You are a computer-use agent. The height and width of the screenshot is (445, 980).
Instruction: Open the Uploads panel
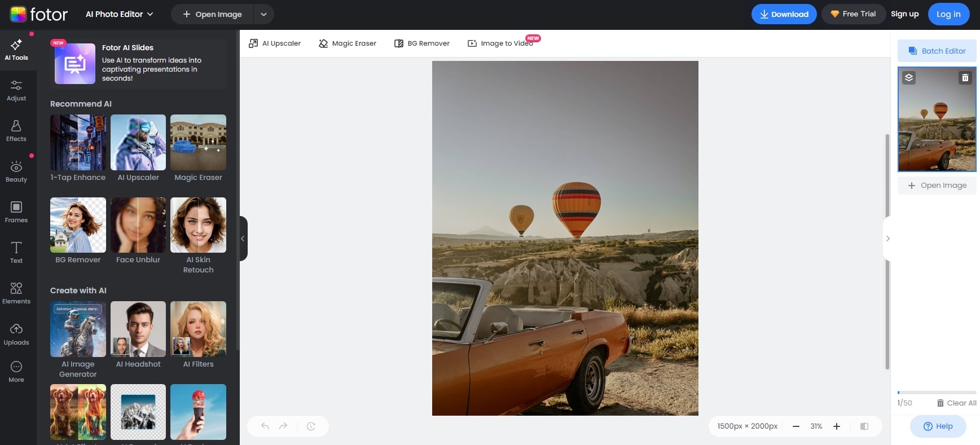coord(16,334)
